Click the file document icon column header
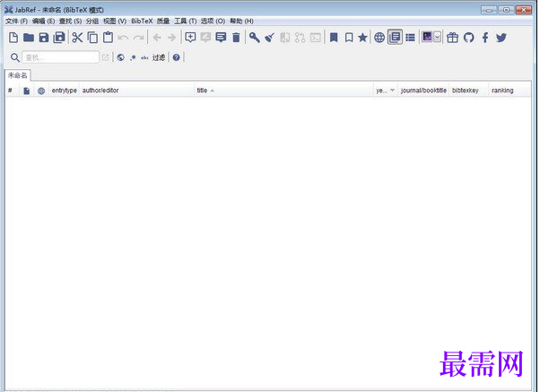The image size is (540, 392). [27, 91]
